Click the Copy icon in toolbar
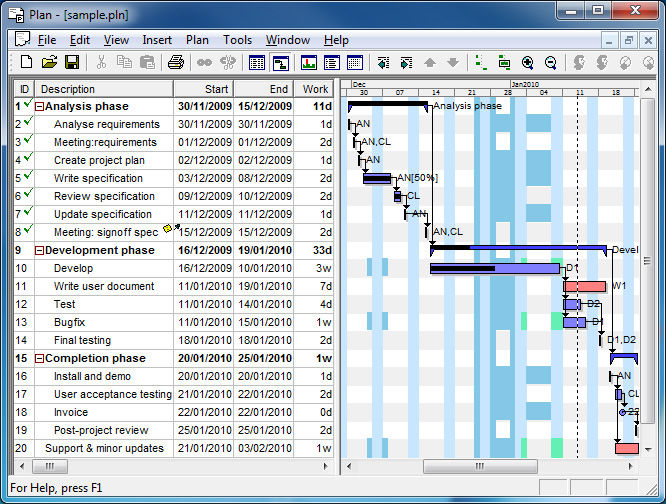The image size is (666, 504). [124, 62]
